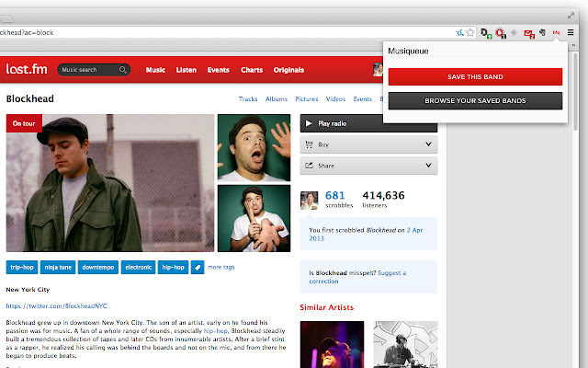
Task: Click the black D extension icon
Action: [486, 33]
